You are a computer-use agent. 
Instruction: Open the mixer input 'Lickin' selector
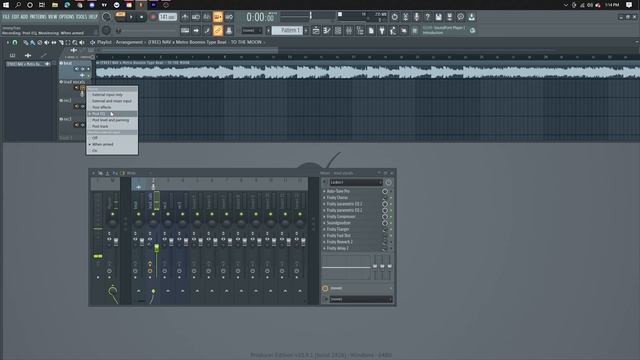[x=356, y=182]
